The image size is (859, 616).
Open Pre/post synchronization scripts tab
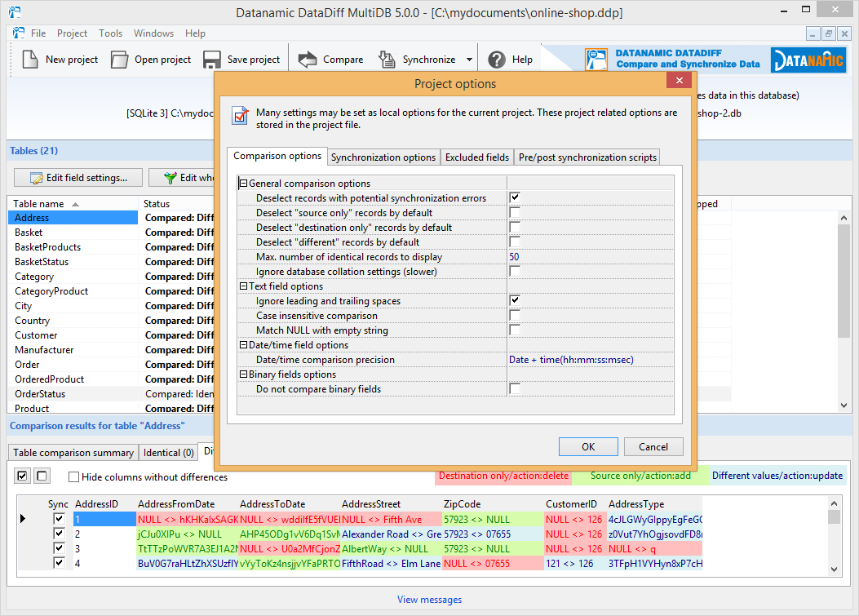click(x=587, y=157)
